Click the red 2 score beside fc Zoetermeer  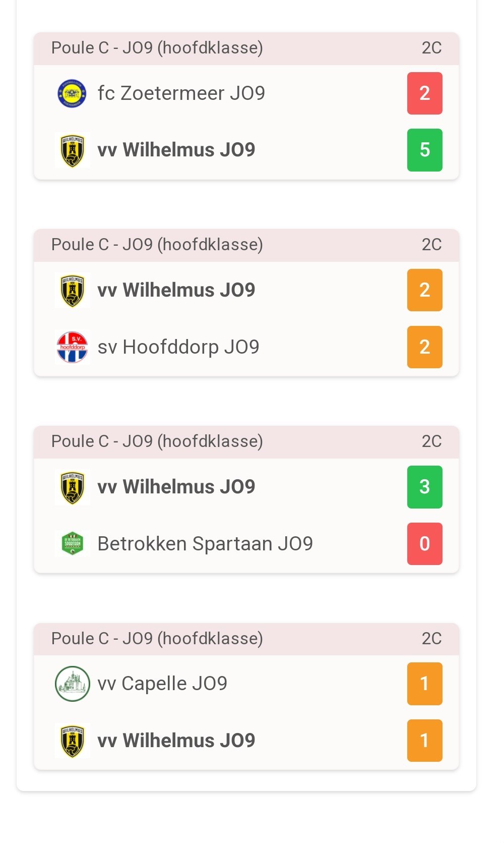[x=424, y=93]
